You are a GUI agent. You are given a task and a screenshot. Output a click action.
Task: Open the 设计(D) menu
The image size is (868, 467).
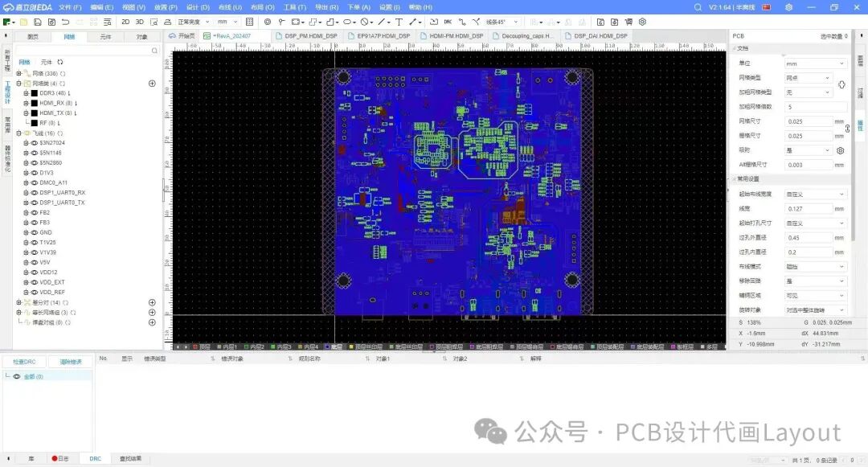coord(198,7)
